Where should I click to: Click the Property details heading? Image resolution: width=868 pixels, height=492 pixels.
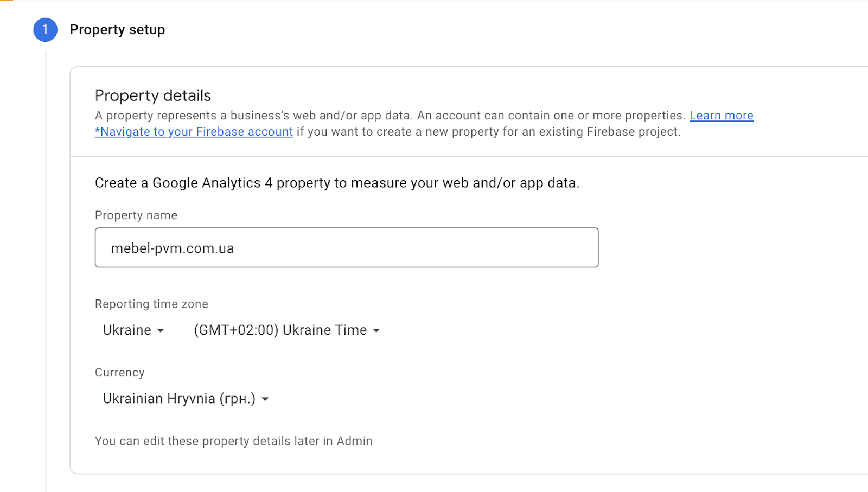153,95
